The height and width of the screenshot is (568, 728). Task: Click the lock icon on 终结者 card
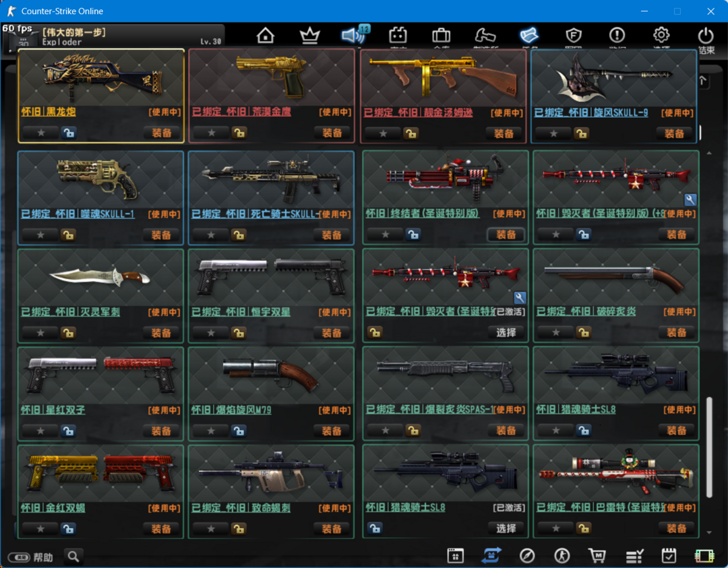pyautogui.click(x=413, y=234)
